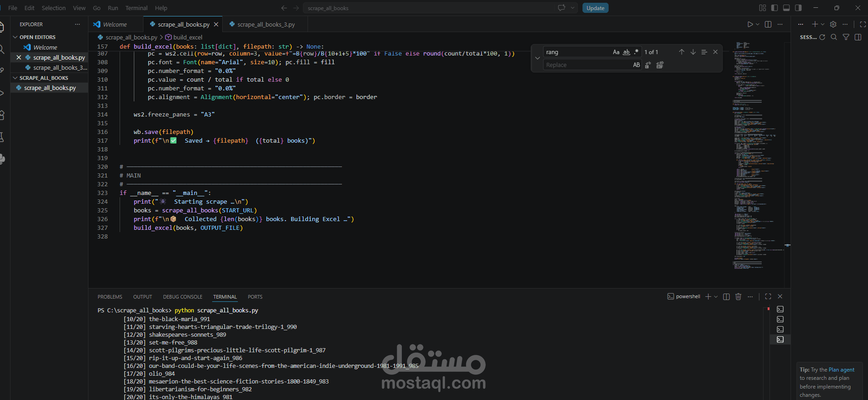The image size is (868, 400).
Task: Toggle maximized terminal panel size
Action: pos(768,297)
